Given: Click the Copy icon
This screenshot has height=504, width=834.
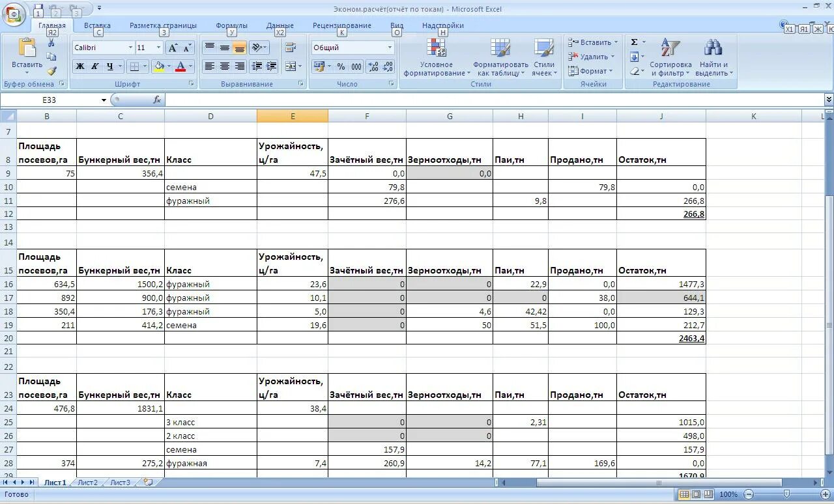Looking at the screenshot, I should (x=51, y=57).
